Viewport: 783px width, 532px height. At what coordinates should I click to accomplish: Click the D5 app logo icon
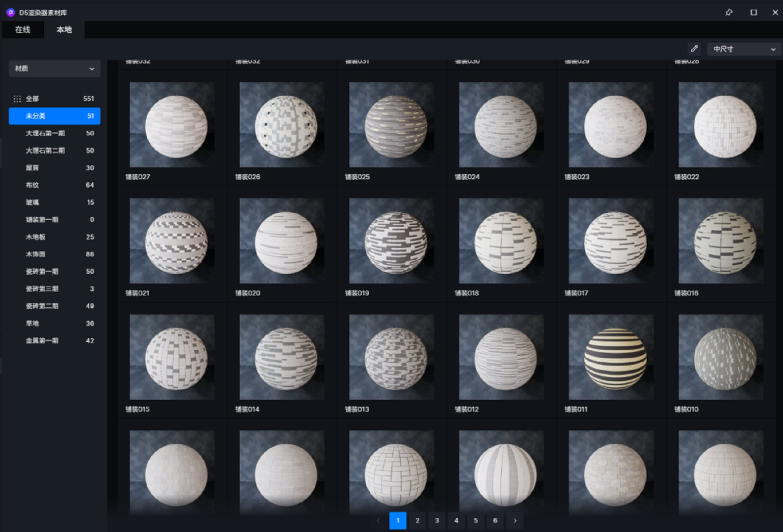click(x=10, y=12)
